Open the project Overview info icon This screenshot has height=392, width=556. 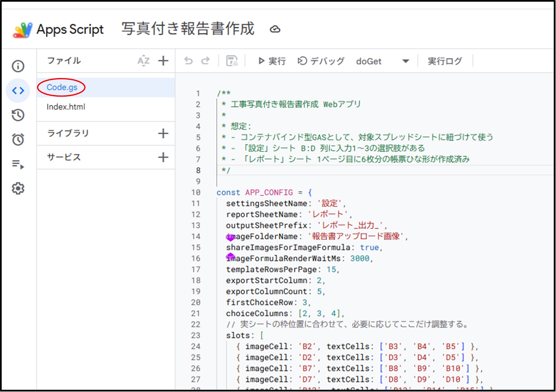(18, 66)
